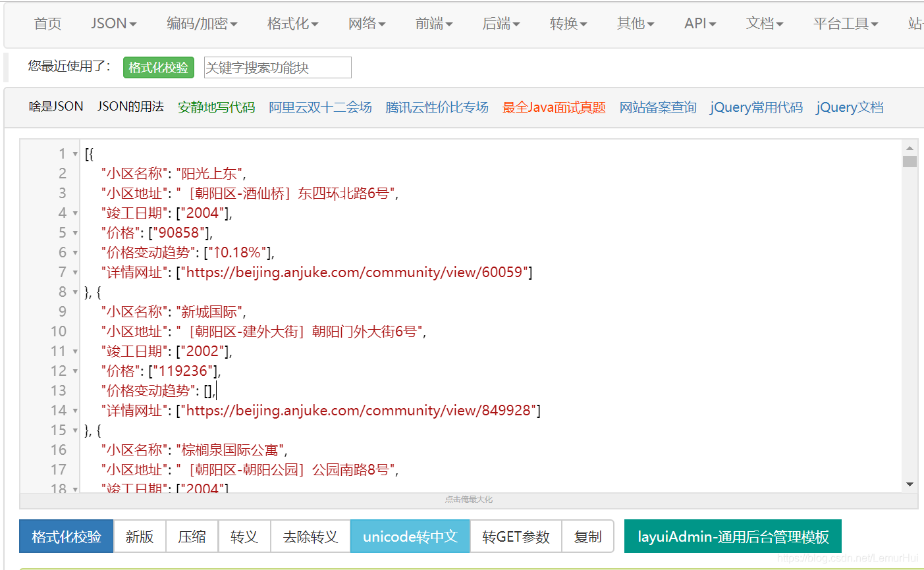
Task: Click the editor scrollbar down arrow
Action: pos(910,484)
